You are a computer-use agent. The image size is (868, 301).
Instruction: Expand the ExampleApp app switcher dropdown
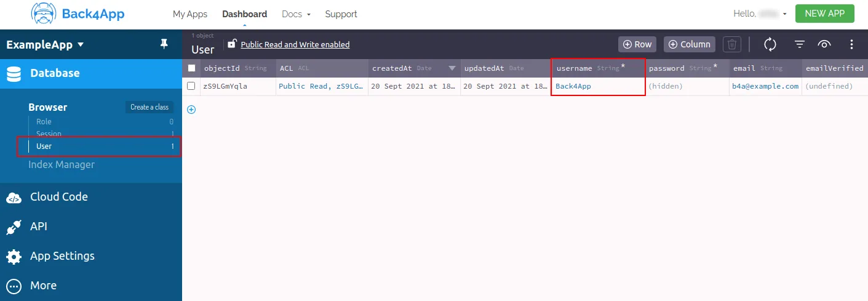coord(46,45)
